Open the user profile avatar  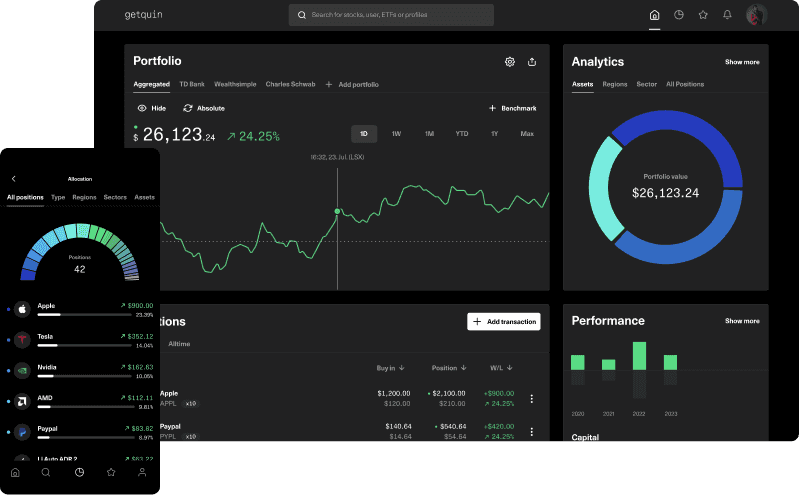pos(756,15)
